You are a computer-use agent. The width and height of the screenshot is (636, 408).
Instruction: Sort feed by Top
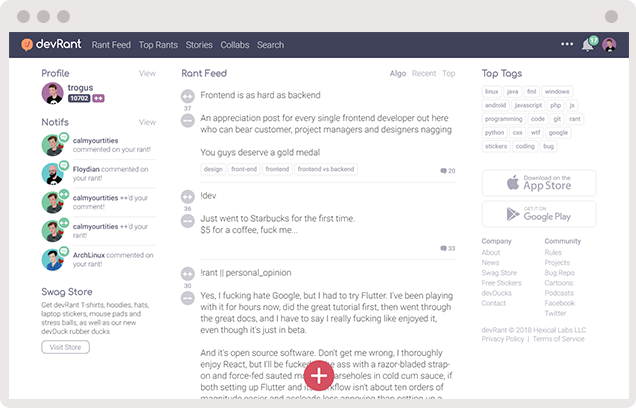[449, 73]
